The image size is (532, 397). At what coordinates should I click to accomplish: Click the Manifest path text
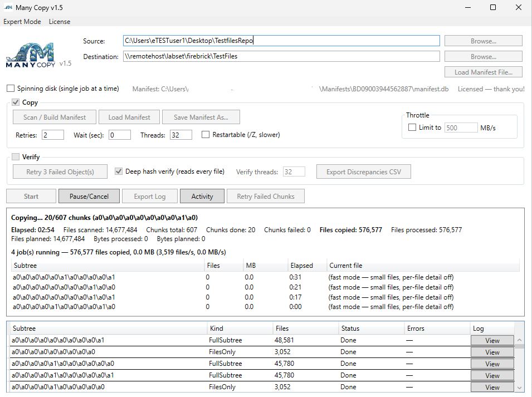(290, 89)
